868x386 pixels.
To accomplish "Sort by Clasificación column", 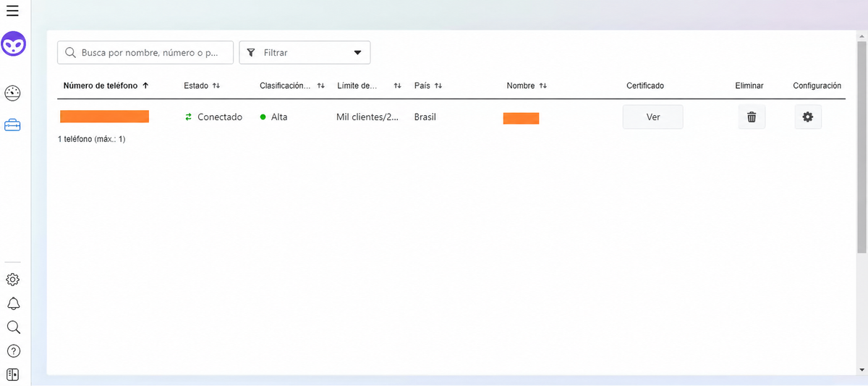I will (x=292, y=85).
